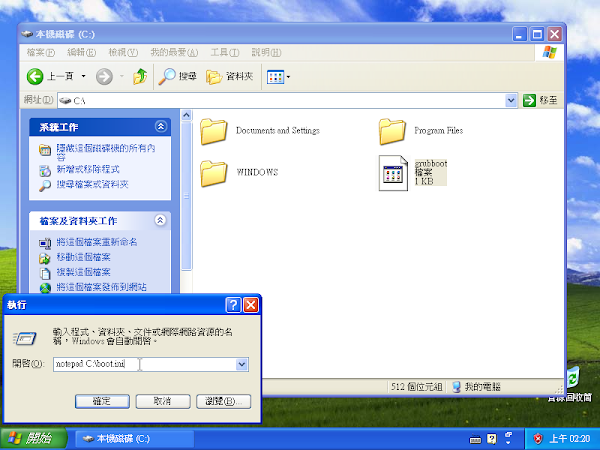This screenshot has height=450, width=600.
Task: Click the Windows flag logo in menu bar
Action: (549, 52)
